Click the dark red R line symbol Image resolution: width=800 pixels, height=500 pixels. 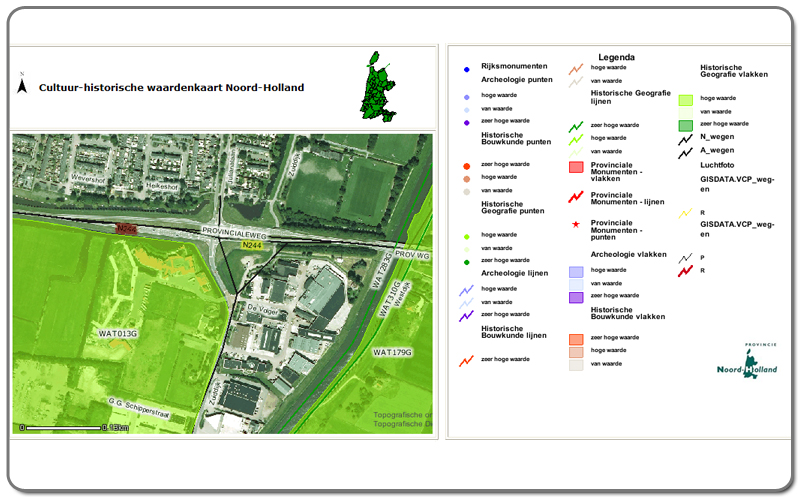tap(685, 271)
